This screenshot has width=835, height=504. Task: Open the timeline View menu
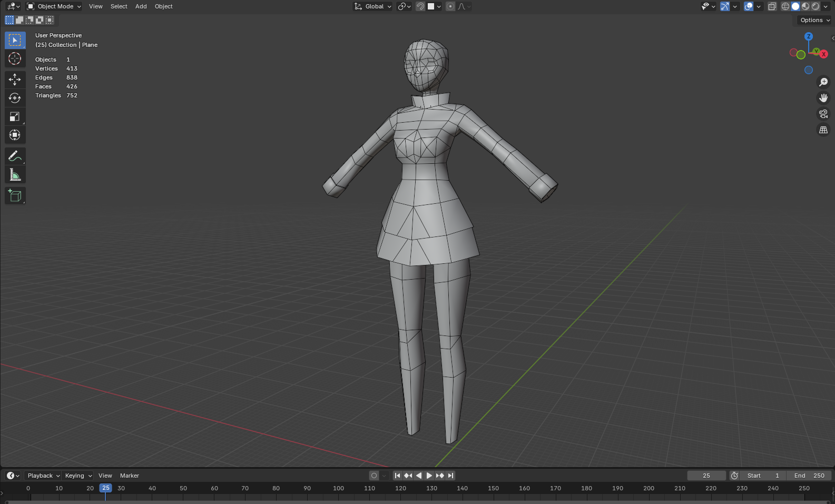click(x=105, y=476)
